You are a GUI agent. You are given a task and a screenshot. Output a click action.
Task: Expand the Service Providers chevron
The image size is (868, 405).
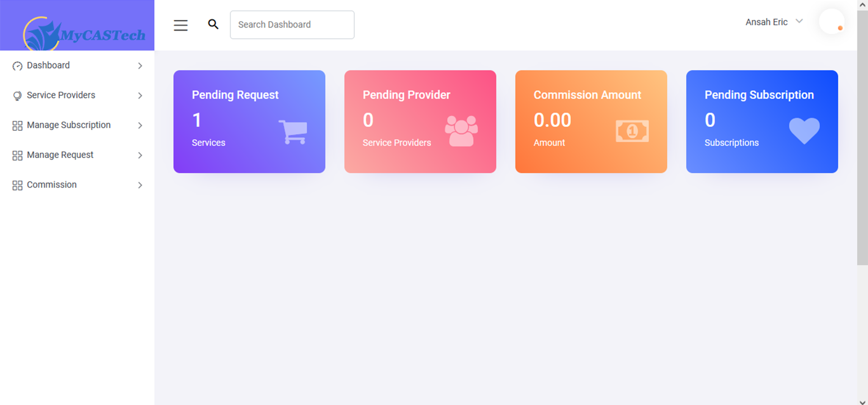pos(140,96)
